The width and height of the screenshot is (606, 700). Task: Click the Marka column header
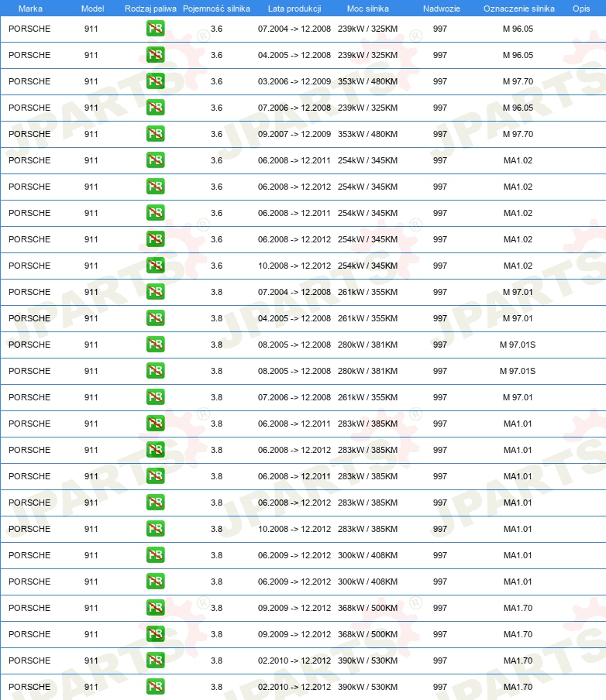(x=30, y=9)
